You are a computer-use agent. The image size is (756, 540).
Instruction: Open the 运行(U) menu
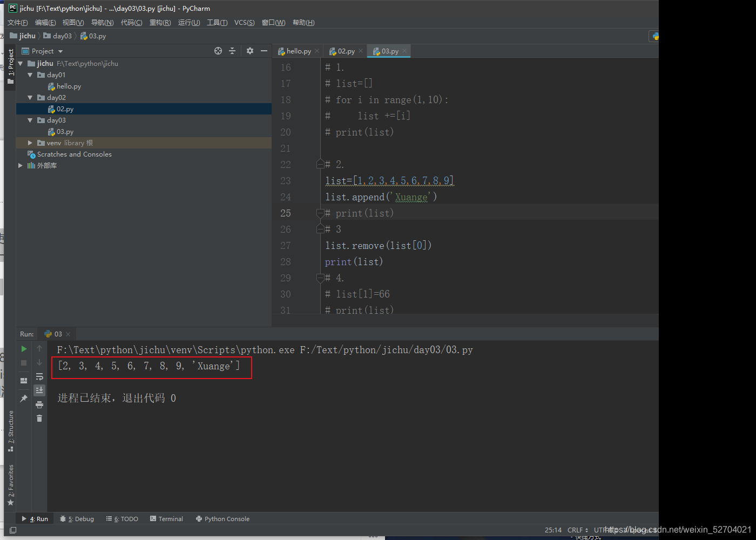[x=189, y=23]
